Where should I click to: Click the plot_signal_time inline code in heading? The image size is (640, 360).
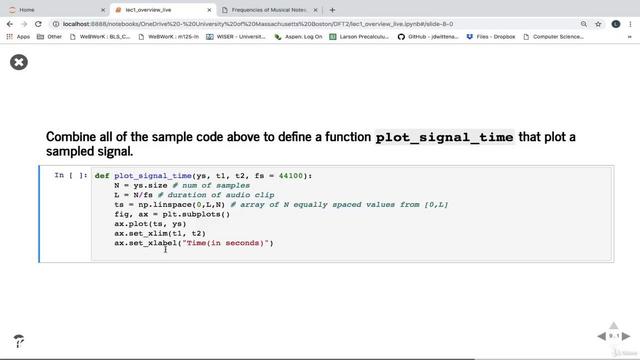point(444,137)
